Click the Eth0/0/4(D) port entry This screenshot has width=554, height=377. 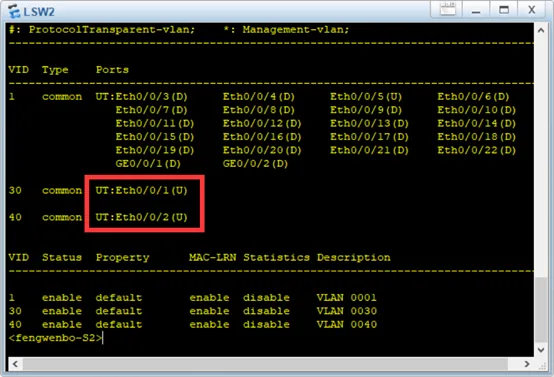point(259,96)
